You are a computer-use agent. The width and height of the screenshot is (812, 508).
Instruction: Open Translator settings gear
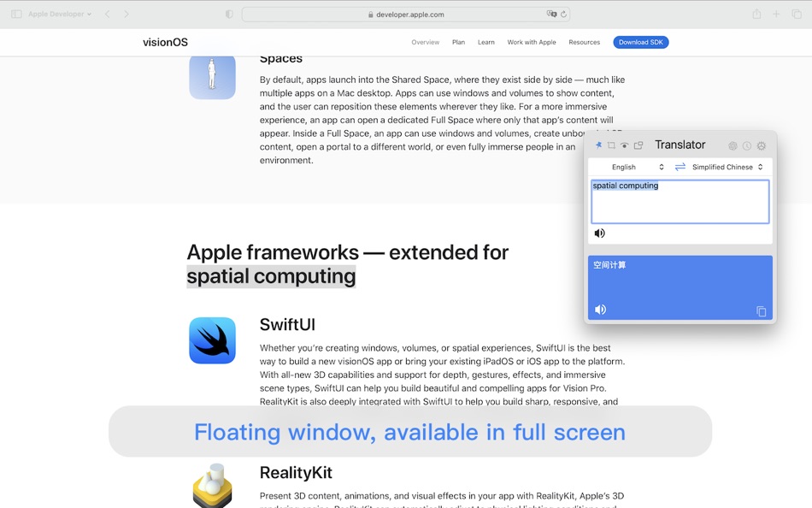[762, 145]
